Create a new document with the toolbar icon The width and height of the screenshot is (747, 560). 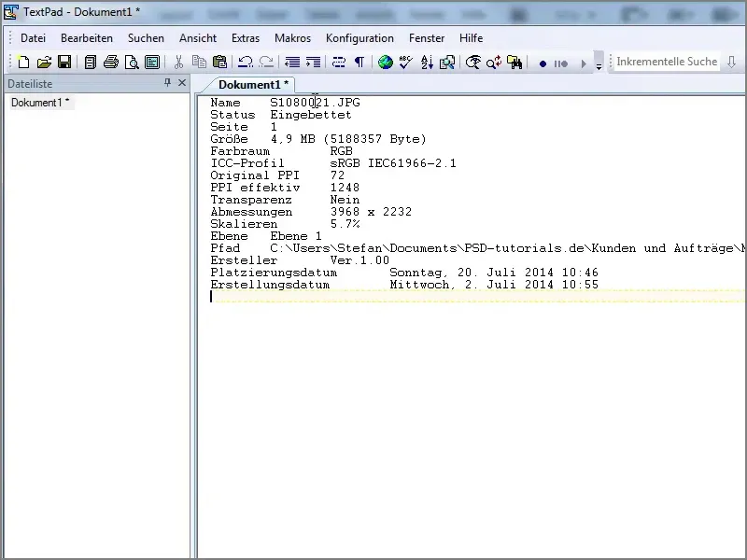[23, 63]
